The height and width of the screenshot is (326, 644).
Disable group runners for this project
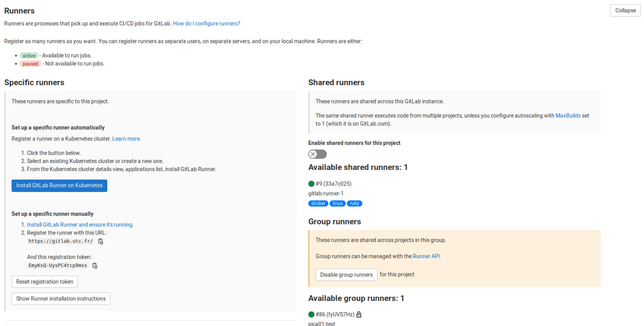pyautogui.click(x=346, y=275)
